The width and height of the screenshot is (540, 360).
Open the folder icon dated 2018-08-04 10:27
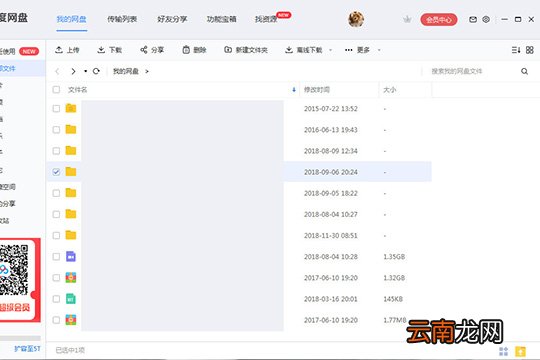click(x=71, y=214)
